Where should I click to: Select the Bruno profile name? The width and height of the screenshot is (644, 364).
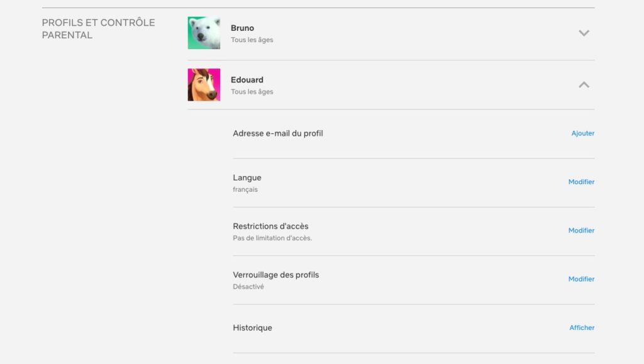[x=242, y=28]
